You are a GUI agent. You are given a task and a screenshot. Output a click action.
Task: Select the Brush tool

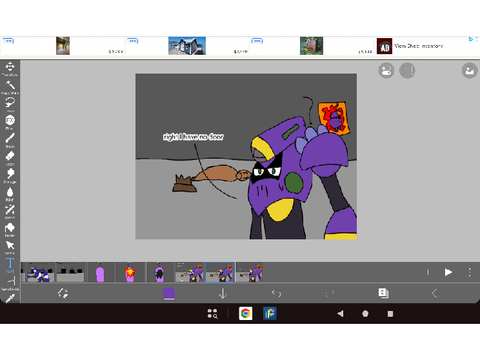coord(10,140)
